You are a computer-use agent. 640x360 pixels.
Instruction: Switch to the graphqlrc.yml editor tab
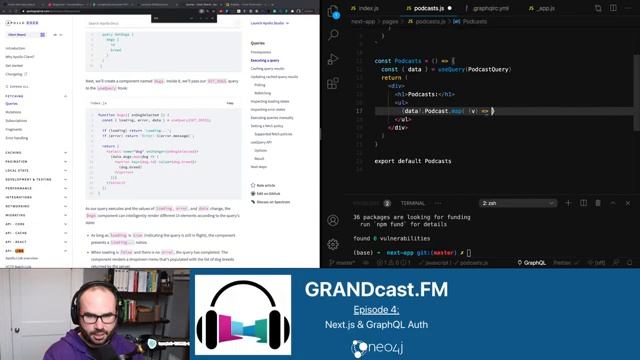point(487,8)
